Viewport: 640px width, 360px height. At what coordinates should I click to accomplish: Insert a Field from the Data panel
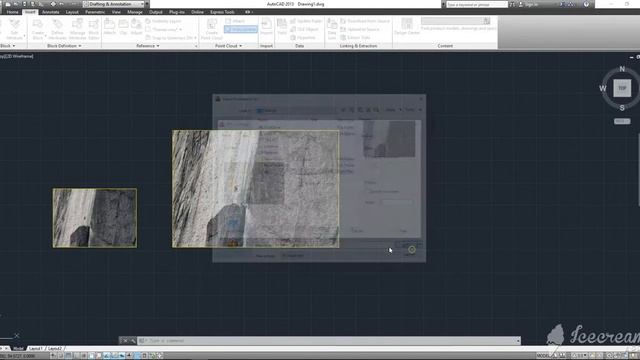click(282, 27)
